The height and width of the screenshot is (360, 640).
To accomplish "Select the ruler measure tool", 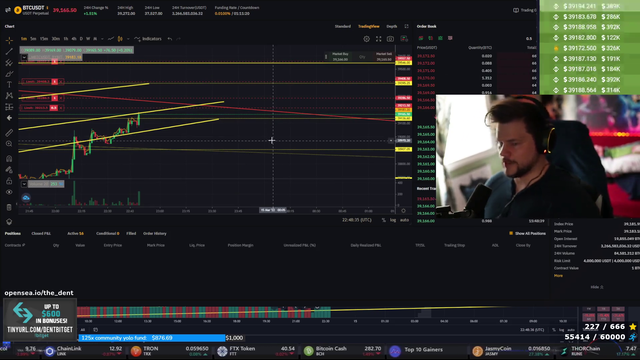I will (9, 133).
